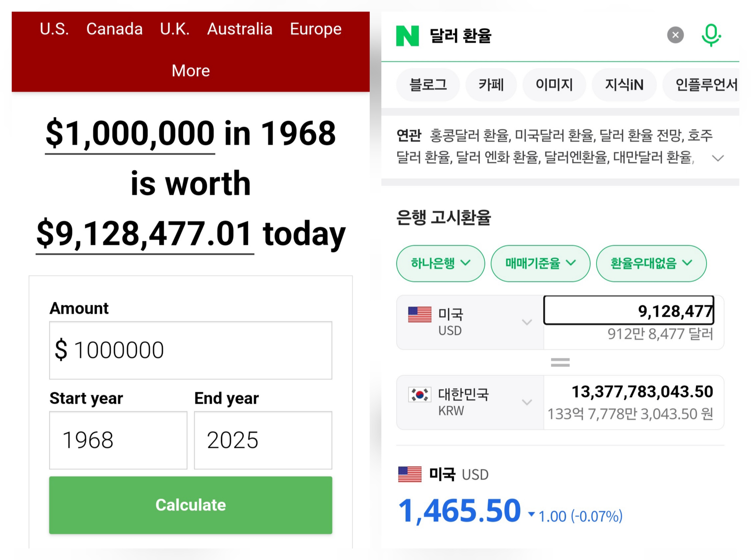Open the More menu item
Image resolution: width=751 pixels, height=560 pixels.
click(190, 71)
